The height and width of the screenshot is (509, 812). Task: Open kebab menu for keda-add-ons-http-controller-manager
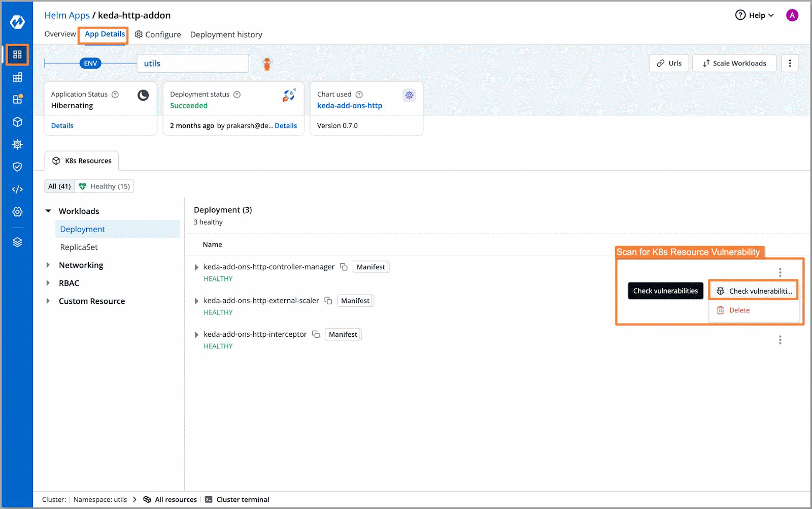(780, 272)
